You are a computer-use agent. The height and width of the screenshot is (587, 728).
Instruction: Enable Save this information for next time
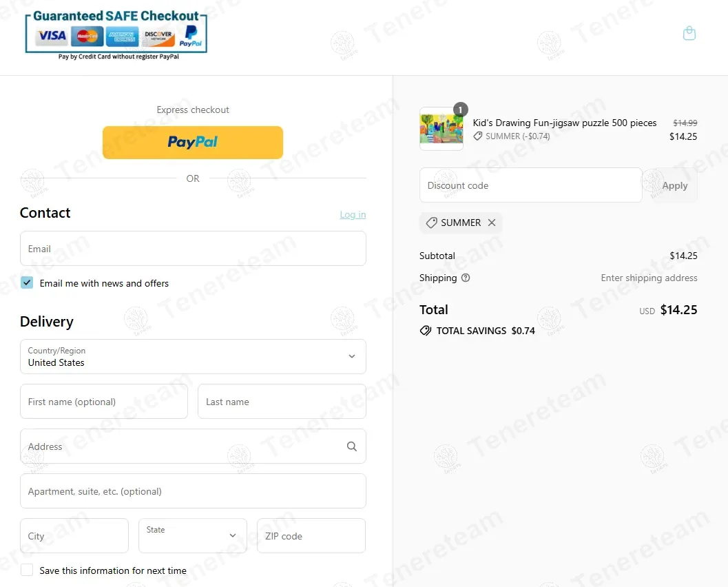tap(27, 570)
